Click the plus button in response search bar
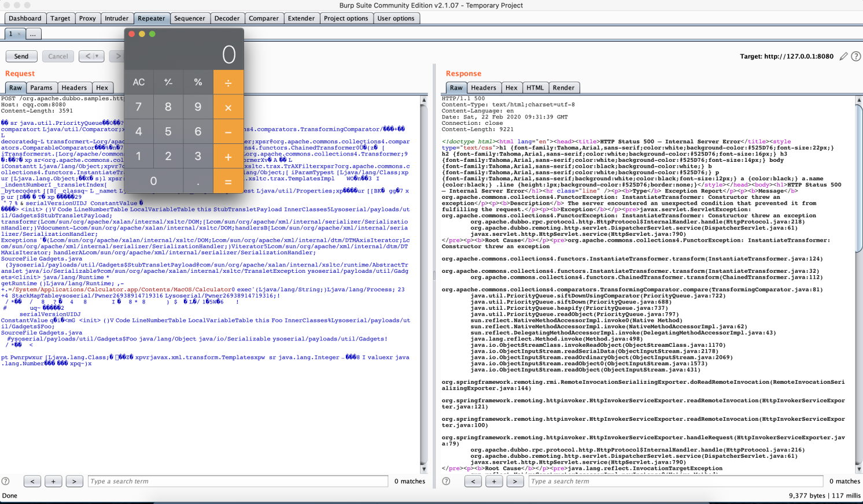Viewport: 863px width, 504px height. [494, 481]
